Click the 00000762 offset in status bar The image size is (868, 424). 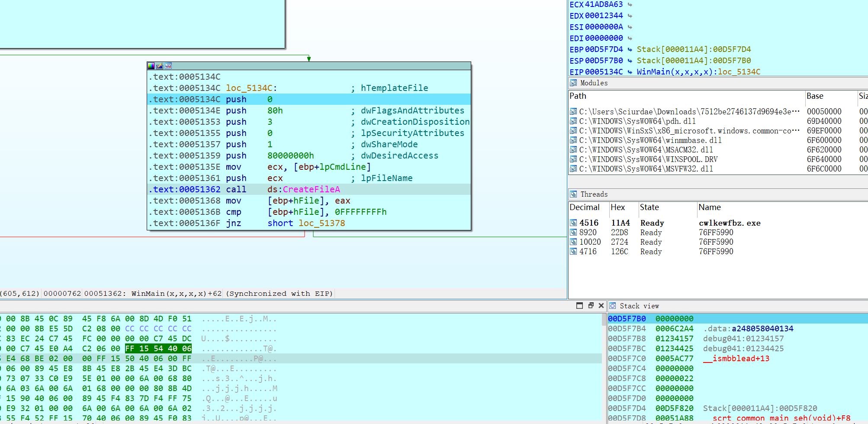point(62,294)
